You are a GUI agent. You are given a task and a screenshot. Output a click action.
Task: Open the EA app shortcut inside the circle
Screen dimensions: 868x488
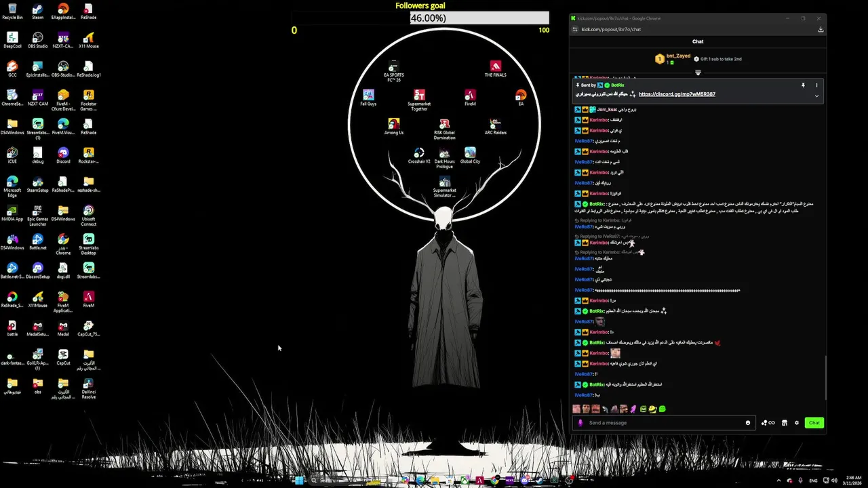pos(521,98)
